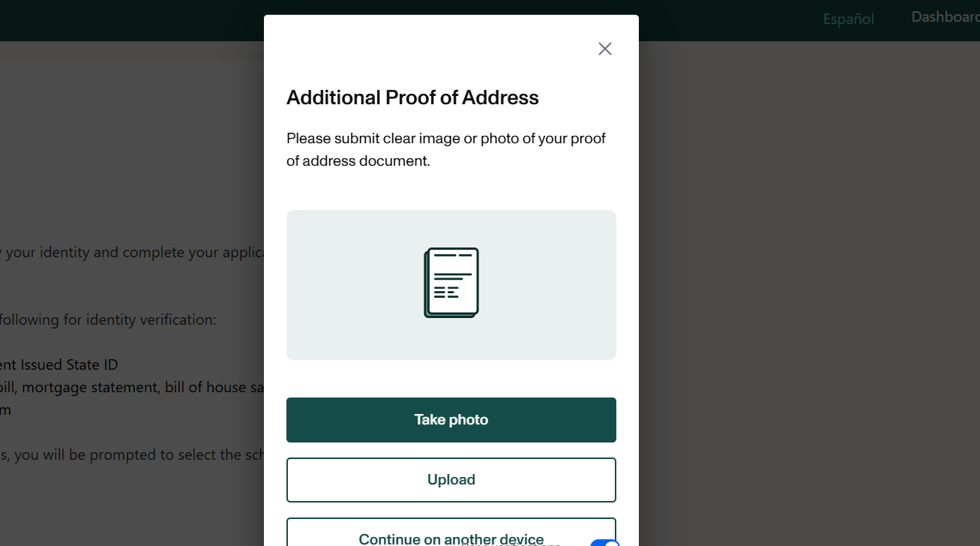Viewport: 980px width, 546px height.
Task: Close the Additional Proof of Address dialog
Action: (x=605, y=49)
